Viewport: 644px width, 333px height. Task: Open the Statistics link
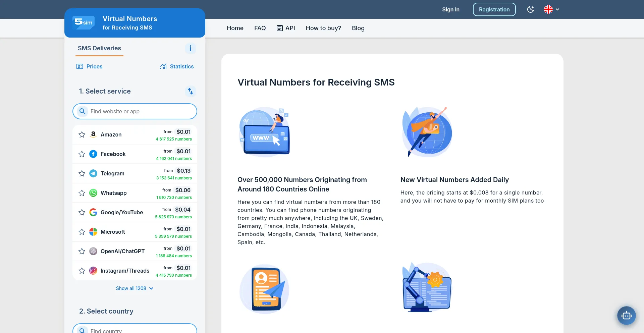coord(177,66)
